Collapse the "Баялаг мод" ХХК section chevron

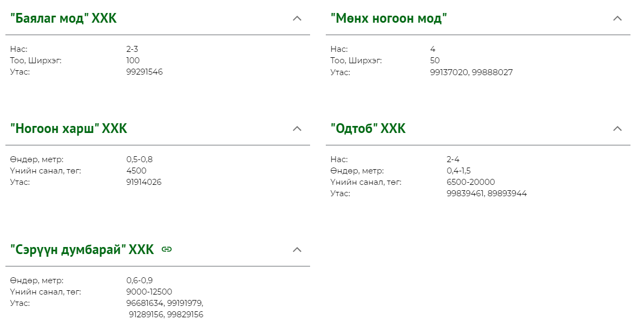pos(297,18)
